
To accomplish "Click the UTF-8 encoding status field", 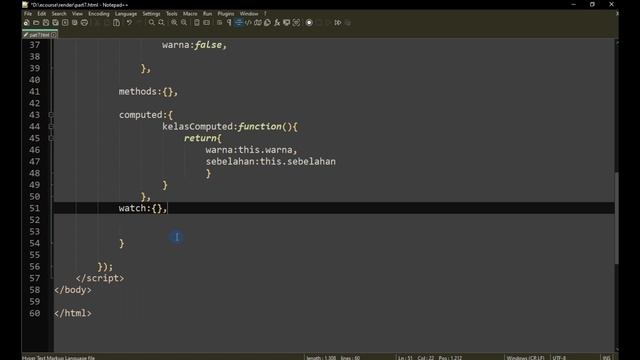I will coord(559,358).
